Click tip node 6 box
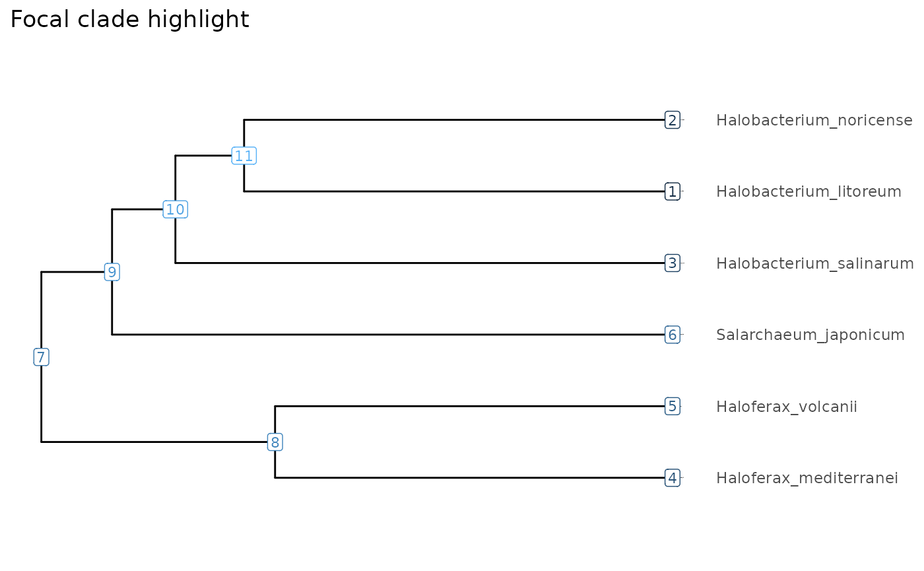The width and height of the screenshot is (924, 571). 673,335
